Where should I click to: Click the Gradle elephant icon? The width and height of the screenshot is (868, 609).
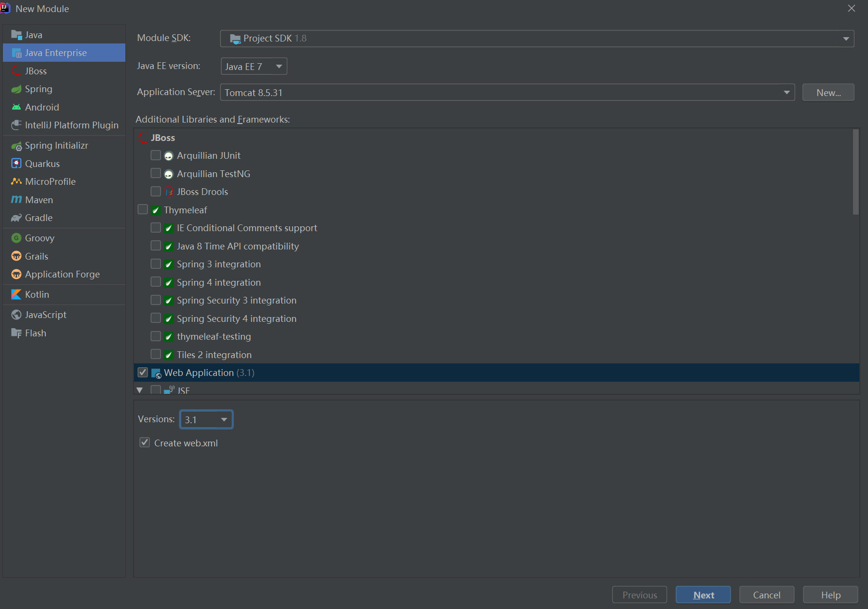pyautogui.click(x=16, y=218)
